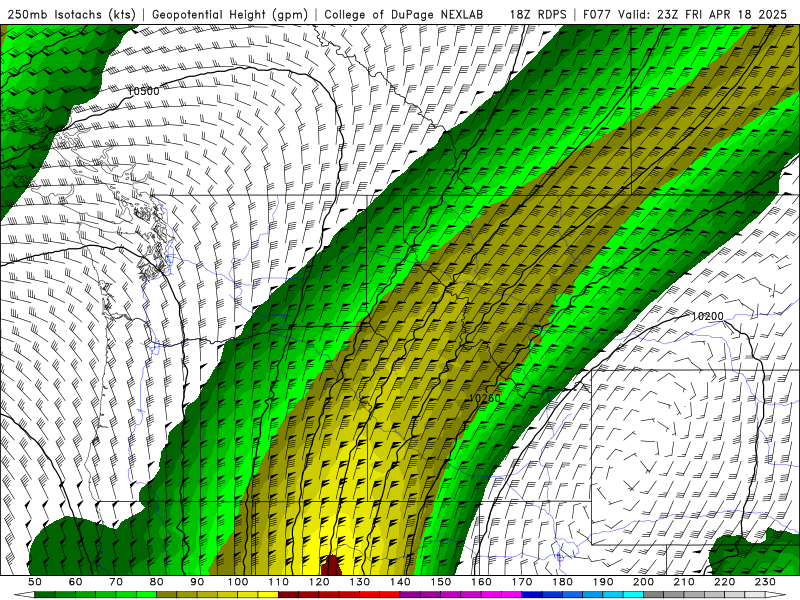
Task: Click the 10260 height contour label
Action: pyautogui.click(x=484, y=398)
